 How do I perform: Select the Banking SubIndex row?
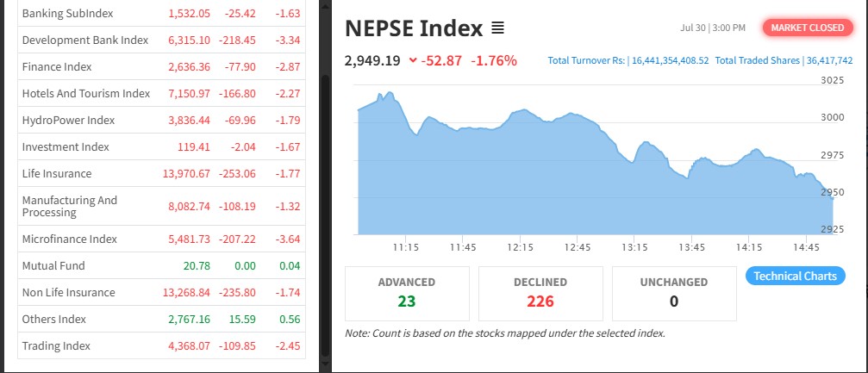coord(67,14)
